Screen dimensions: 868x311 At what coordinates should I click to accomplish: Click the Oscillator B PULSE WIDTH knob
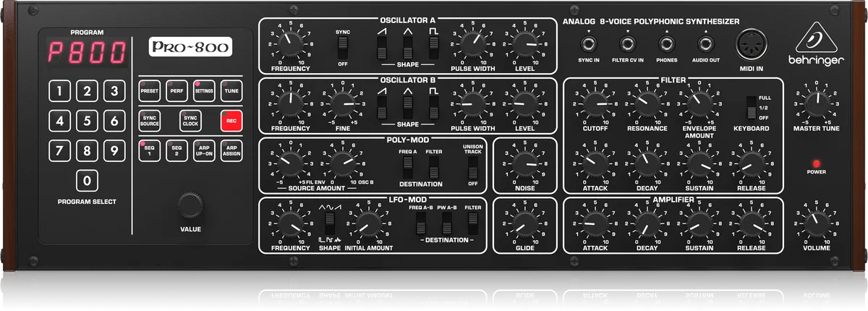(473, 105)
